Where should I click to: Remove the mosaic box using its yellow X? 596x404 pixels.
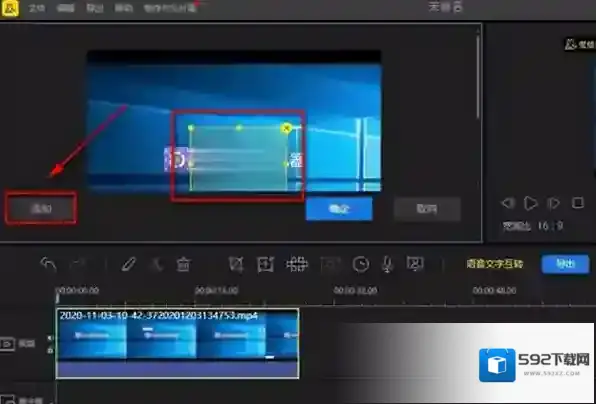coord(287,128)
